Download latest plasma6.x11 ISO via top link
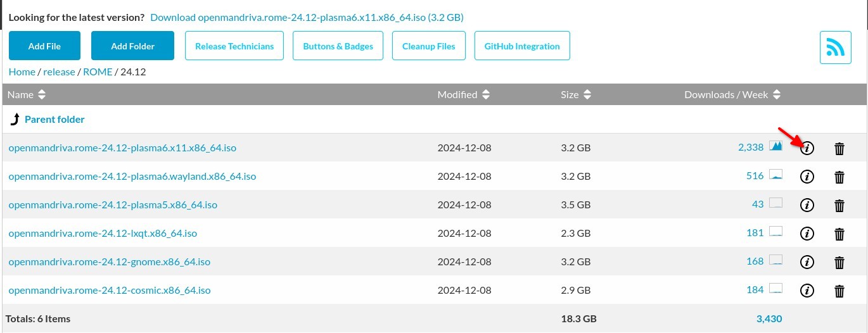 (x=311, y=17)
